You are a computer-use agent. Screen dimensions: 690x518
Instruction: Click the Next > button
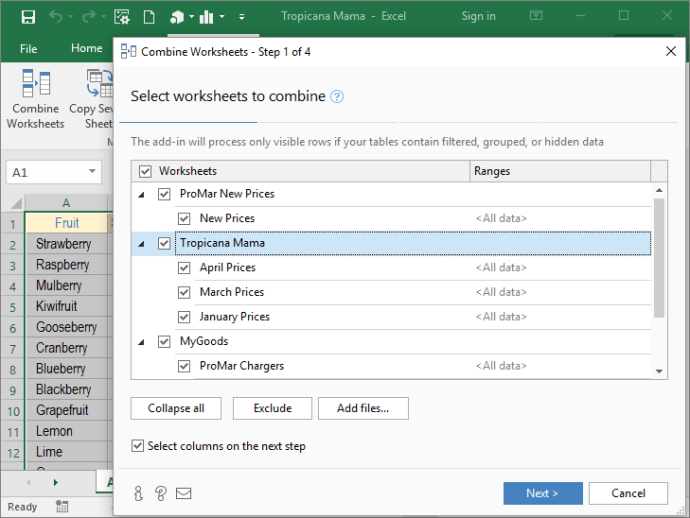pyautogui.click(x=543, y=493)
